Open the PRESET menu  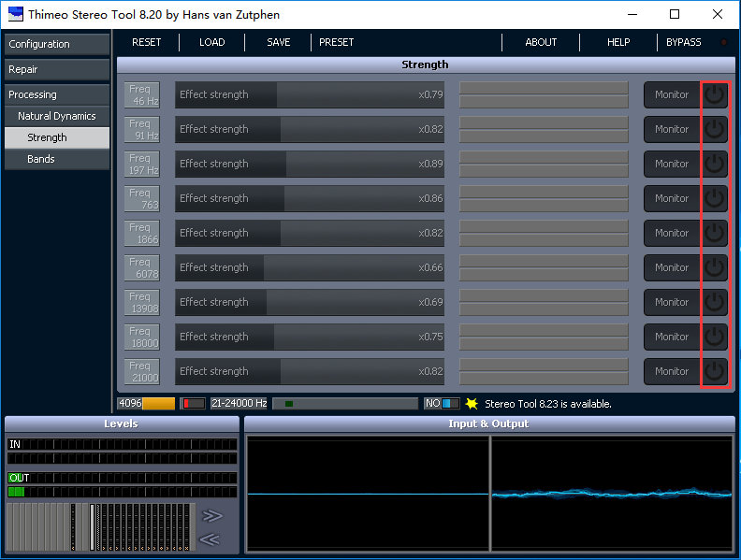336,42
